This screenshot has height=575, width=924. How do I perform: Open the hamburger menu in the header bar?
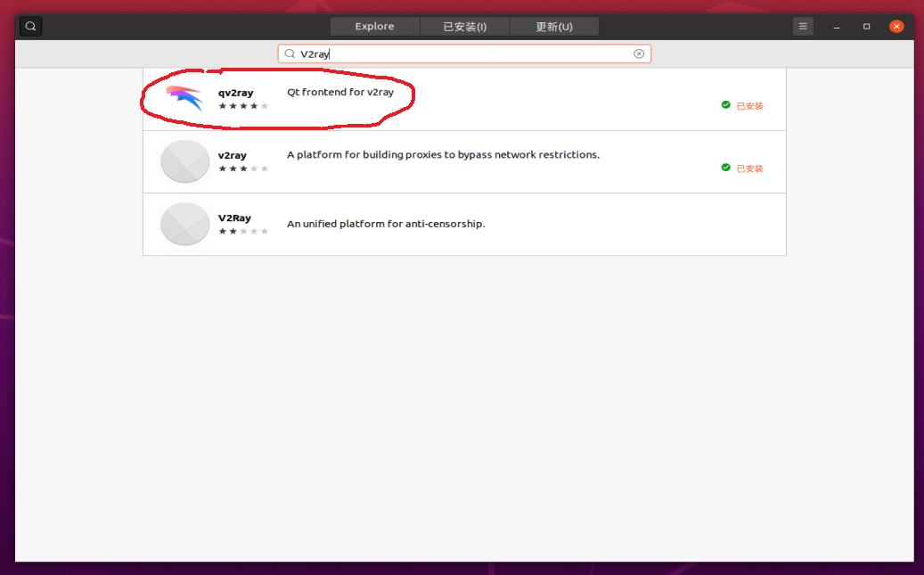[x=803, y=27]
